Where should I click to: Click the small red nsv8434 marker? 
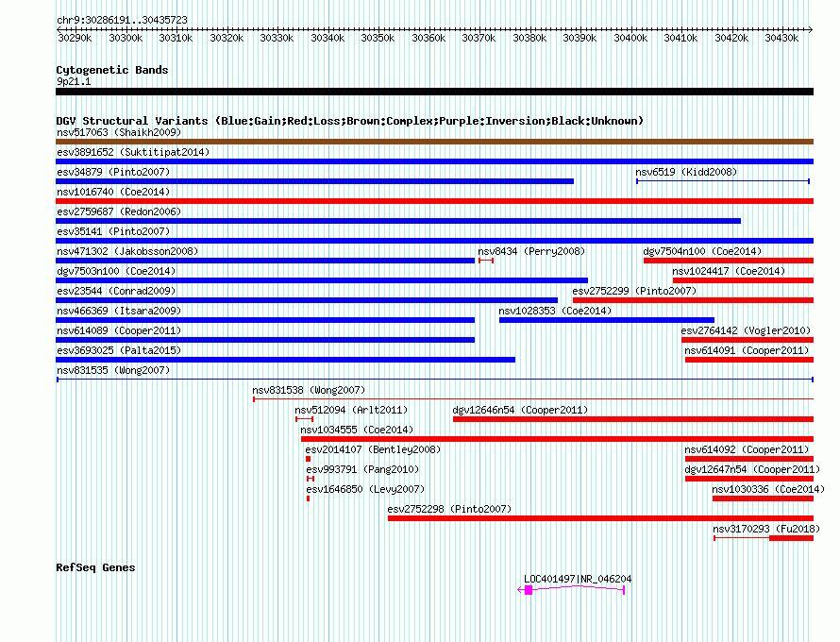click(x=486, y=261)
